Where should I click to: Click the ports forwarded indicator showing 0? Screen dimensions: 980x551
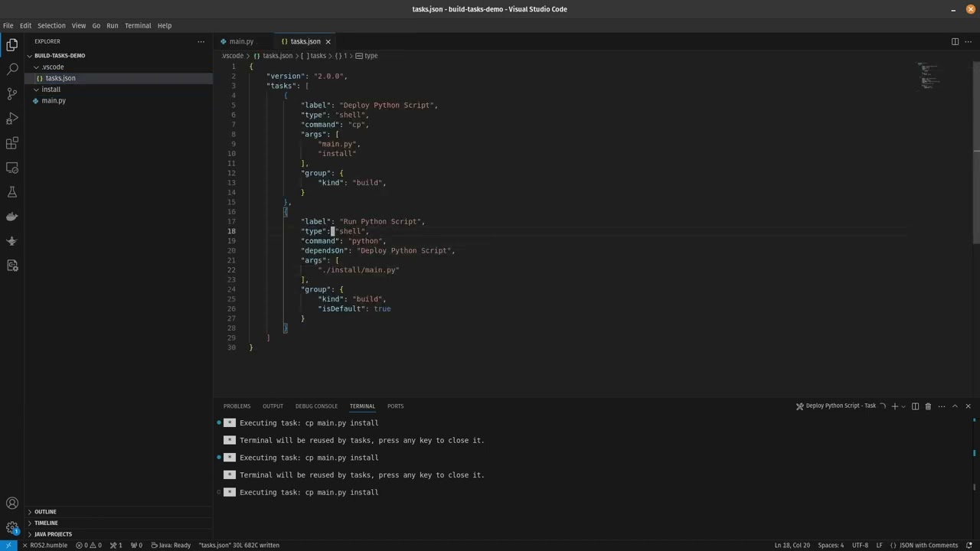[x=136, y=546]
